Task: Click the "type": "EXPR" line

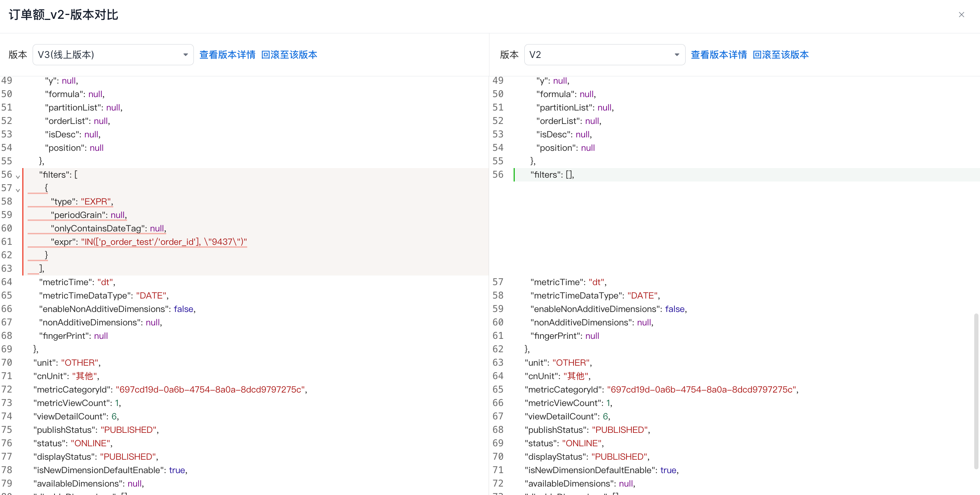Action: tap(82, 201)
